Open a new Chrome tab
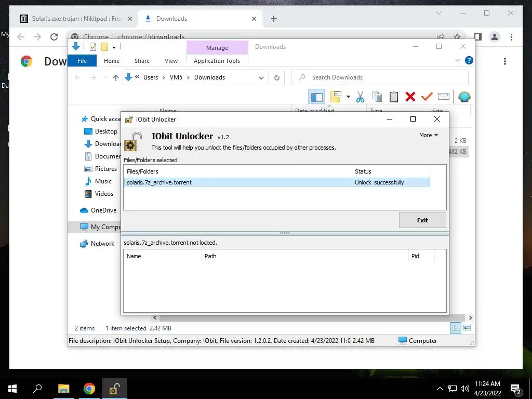 (x=273, y=19)
